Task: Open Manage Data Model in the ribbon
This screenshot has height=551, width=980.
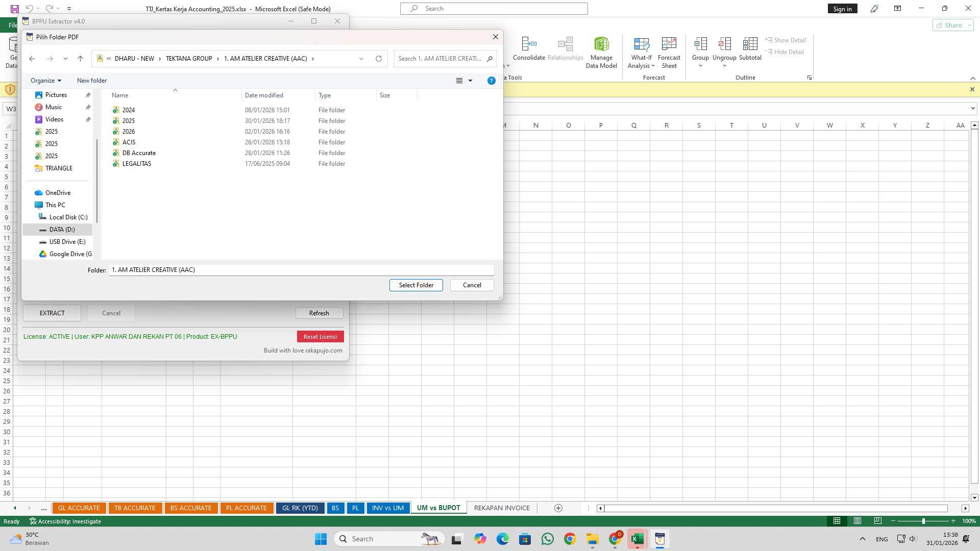Action: (601, 51)
